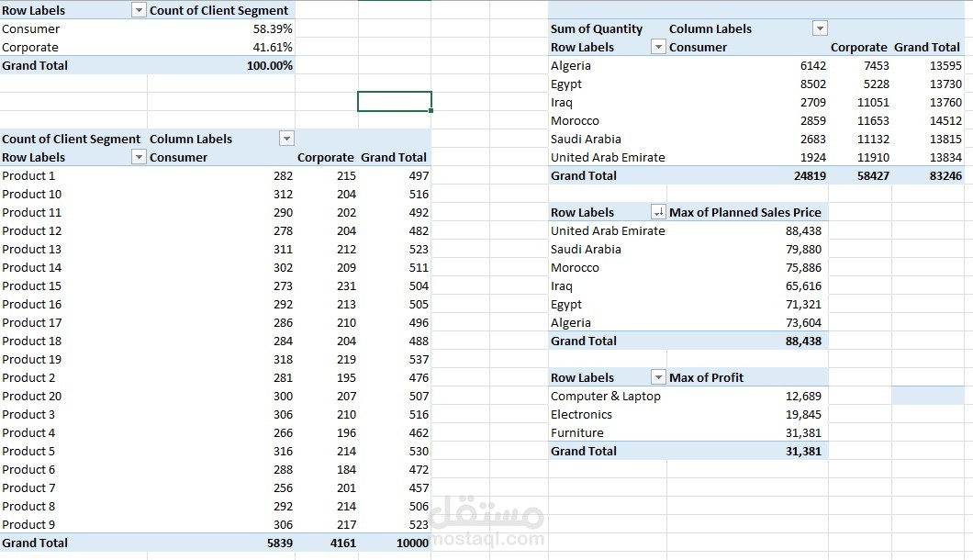The width and height of the screenshot is (973, 560).
Task: Open Row Labels filter in Max of Profit table
Action: pos(657,377)
